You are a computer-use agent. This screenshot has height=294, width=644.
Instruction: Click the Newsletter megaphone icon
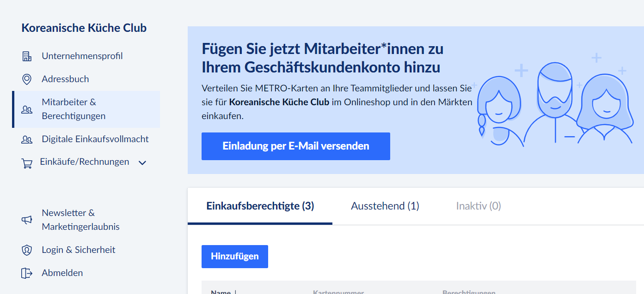point(27,220)
